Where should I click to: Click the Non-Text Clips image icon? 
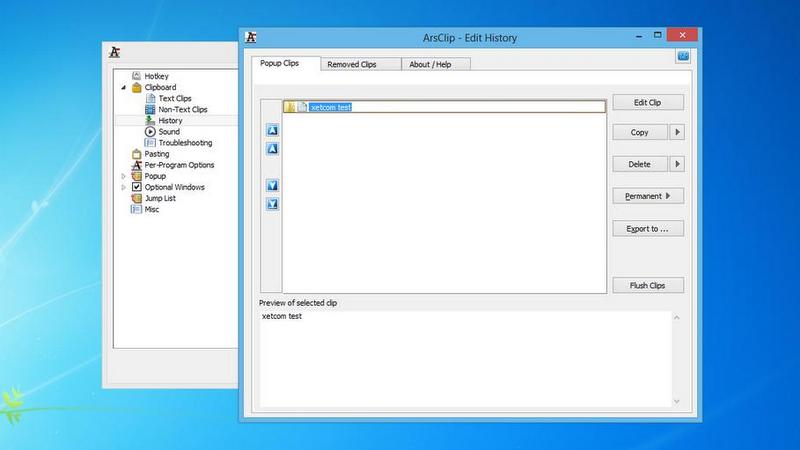pyautogui.click(x=150, y=109)
